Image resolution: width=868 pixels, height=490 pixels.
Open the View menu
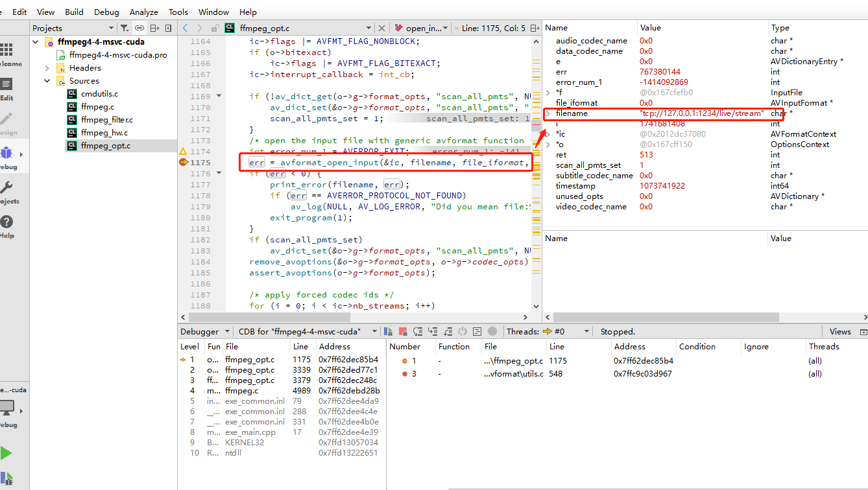tap(45, 12)
